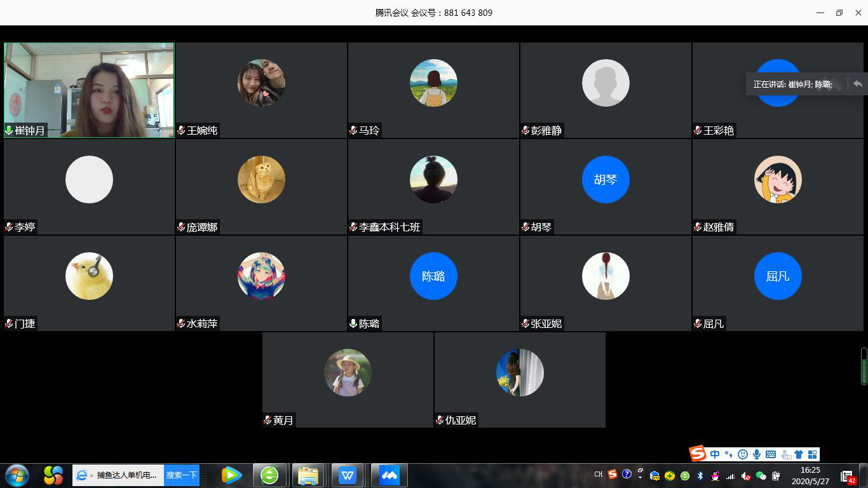Screen dimensions: 868x488
Task: Open WPS Office from the taskbar
Action: 348,475
